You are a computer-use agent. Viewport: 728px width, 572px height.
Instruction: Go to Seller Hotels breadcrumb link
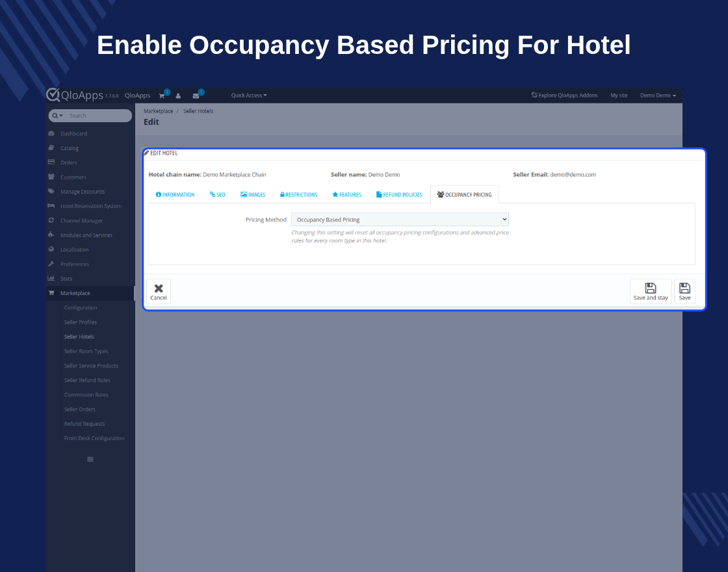pos(198,111)
